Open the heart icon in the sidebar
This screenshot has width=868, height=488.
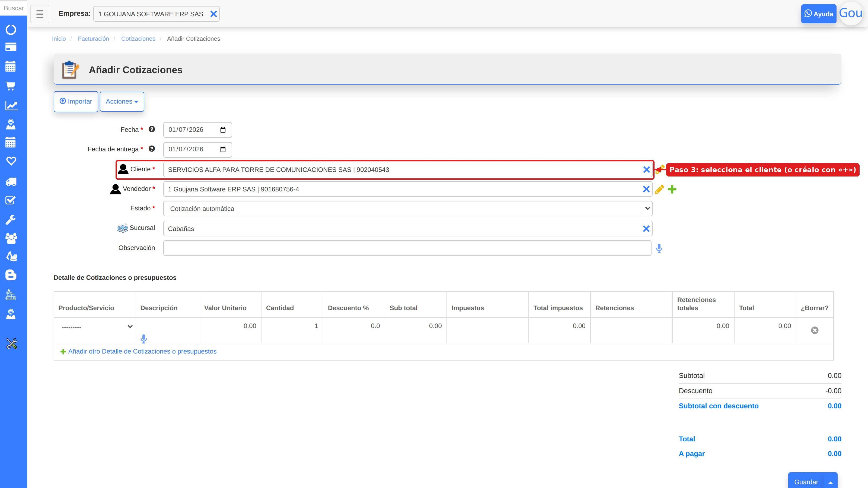(x=11, y=161)
